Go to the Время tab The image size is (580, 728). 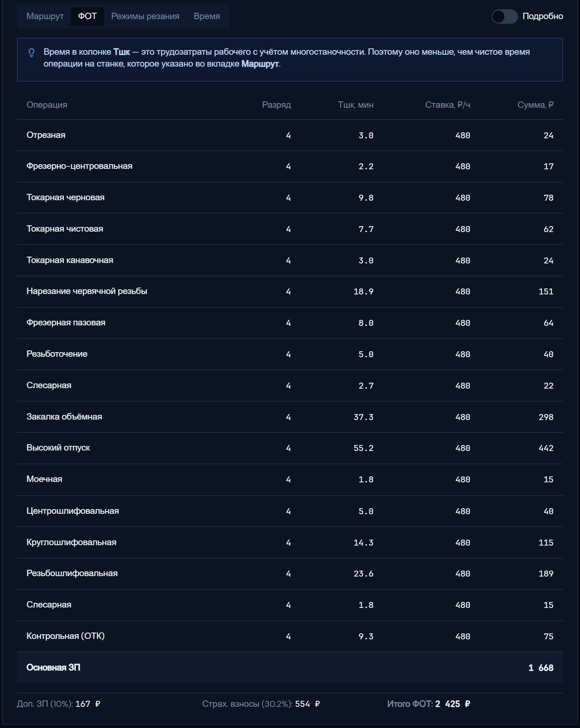207,17
